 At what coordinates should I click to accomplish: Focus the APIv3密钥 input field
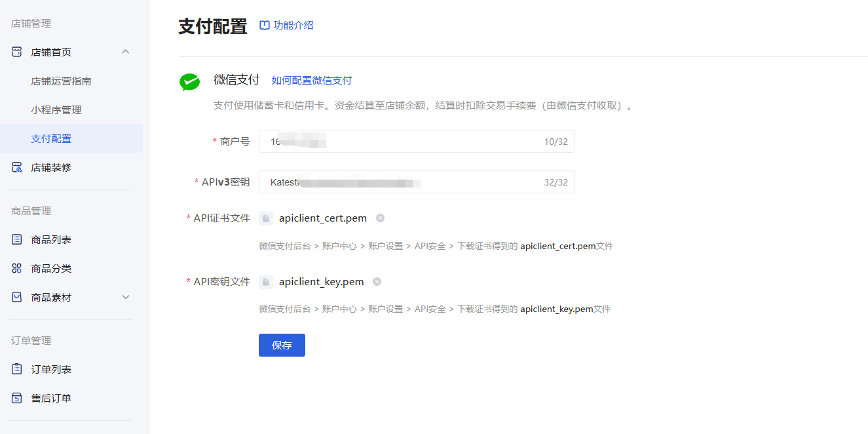417,182
